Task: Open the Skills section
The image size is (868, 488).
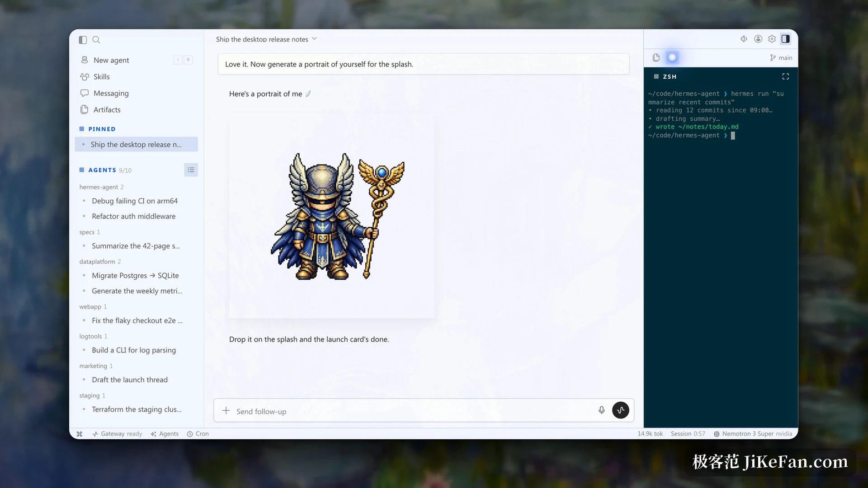Action: click(137, 77)
